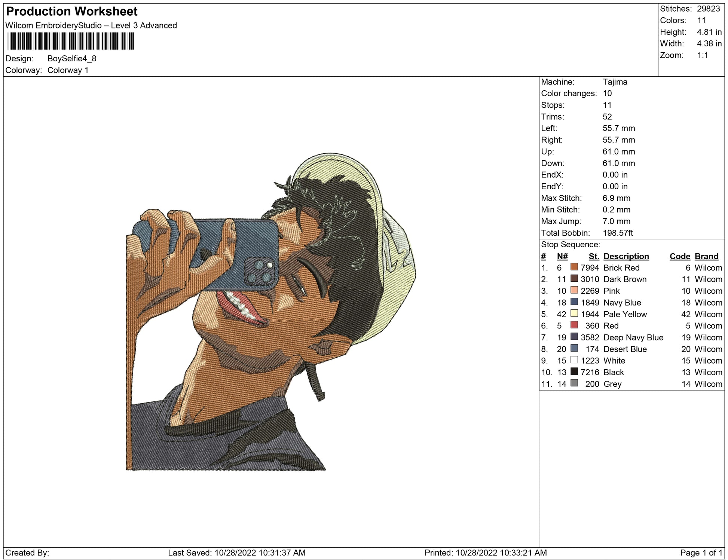Click the barcode below the title
The image size is (728, 560).
(70, 41)
